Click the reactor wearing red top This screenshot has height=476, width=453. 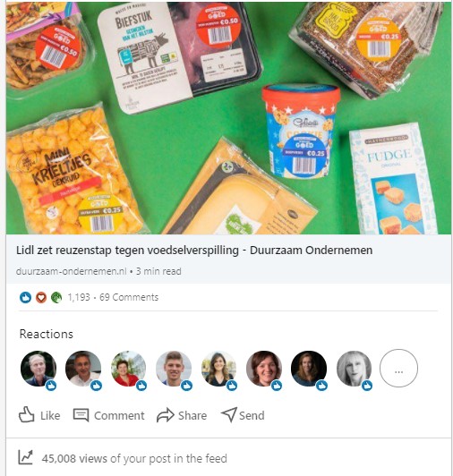(x=129, y=369)
